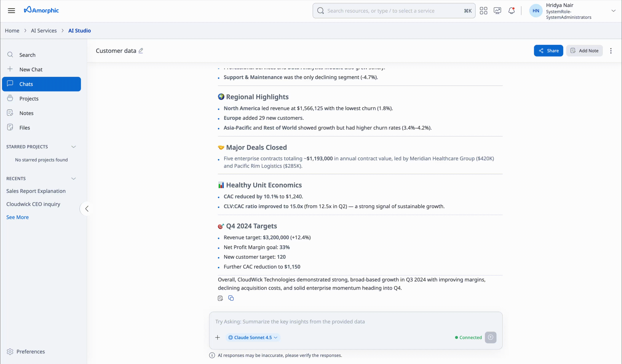Click the Connected status indicator
Image resolution: width=622 pixels, height=364 pixels.
click(468, 337)
